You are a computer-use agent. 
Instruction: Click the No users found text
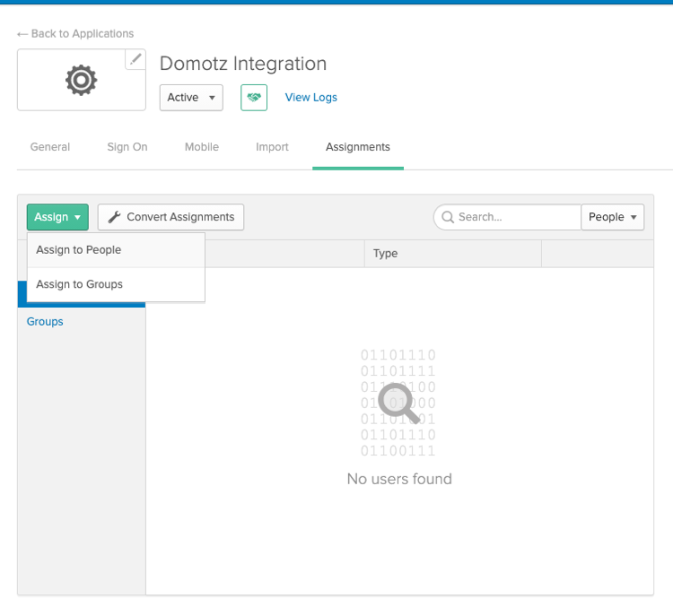pos(399,479)
